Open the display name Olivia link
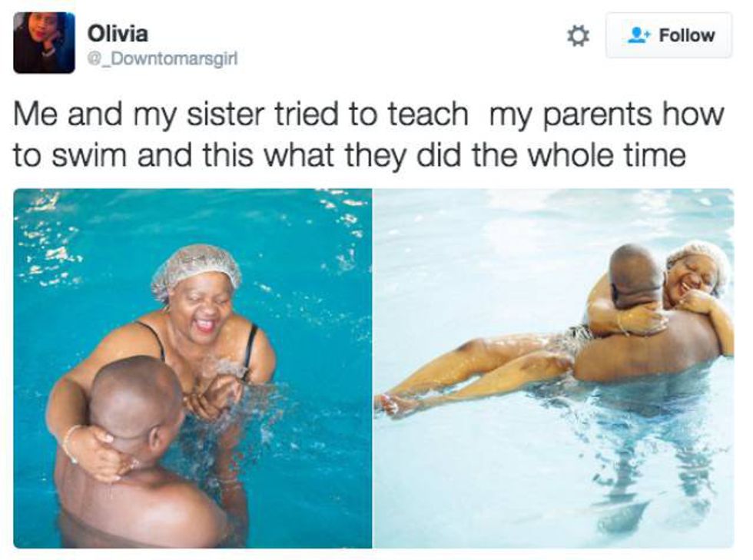The height and width of the screenshot is (560, 753). click(x=118, y=34)
